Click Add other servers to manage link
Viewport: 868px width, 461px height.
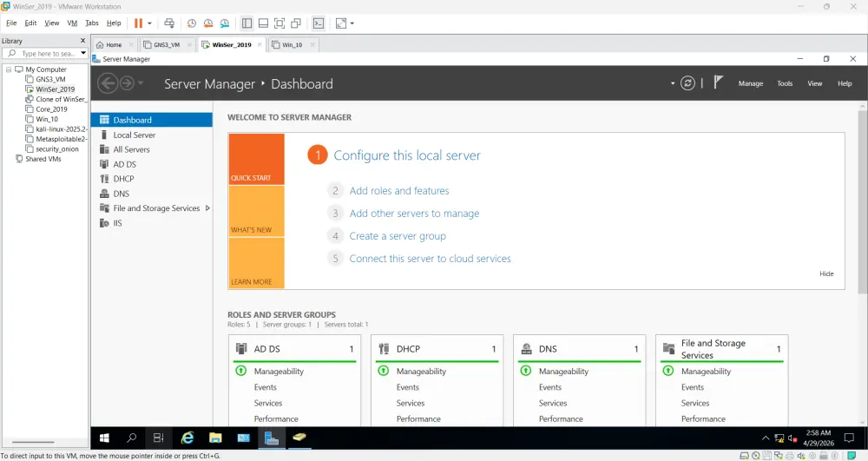[414, 214]
